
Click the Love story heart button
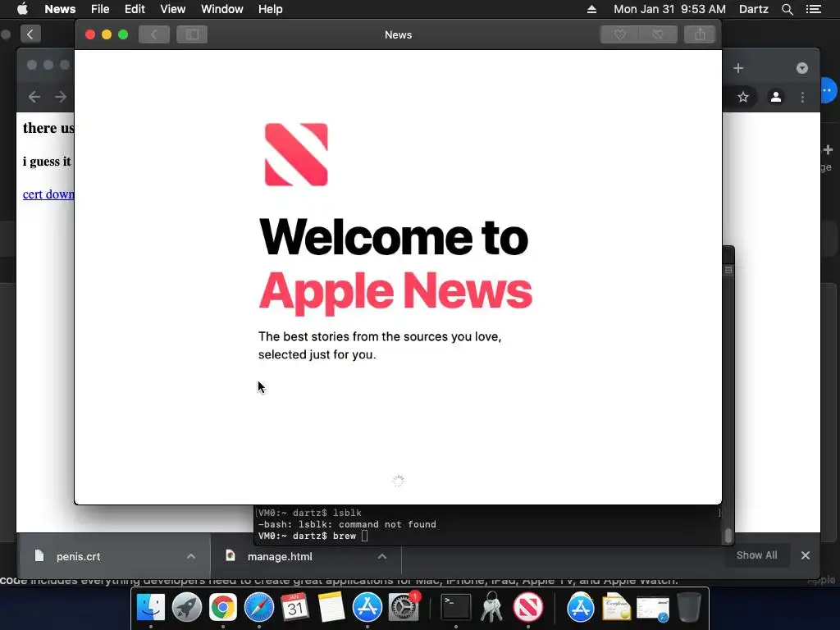click(620, 34)
